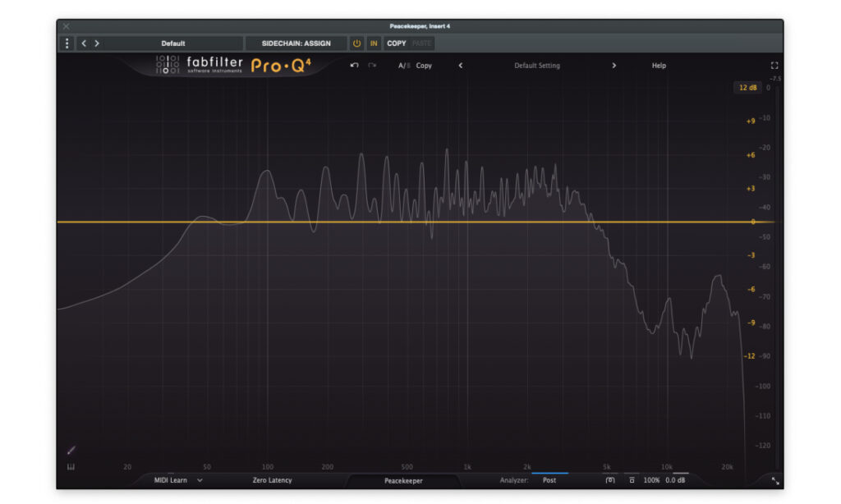Screen dimensions: 841x504
Task: Open the Zero Latency processing mode menu
Action: (x=273, y=480)
